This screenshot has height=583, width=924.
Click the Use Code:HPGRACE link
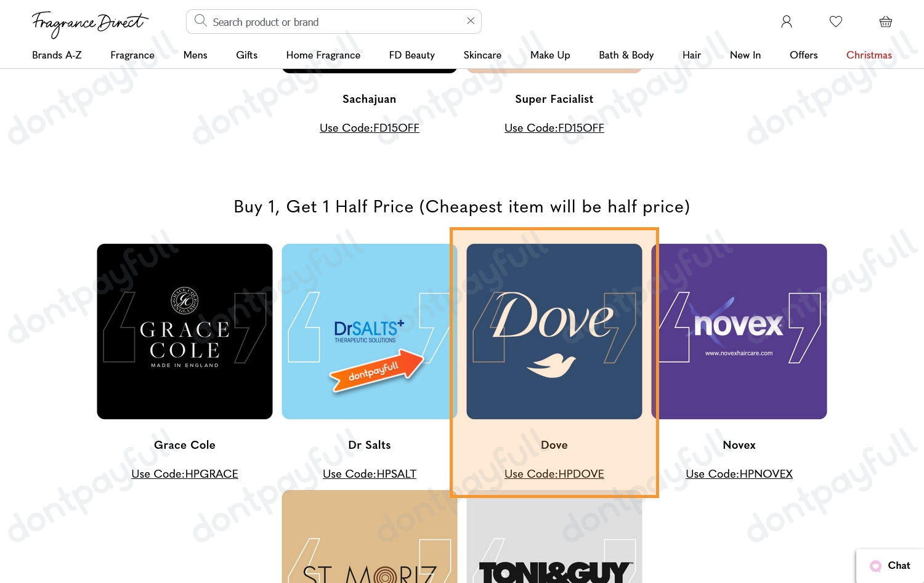185,474
